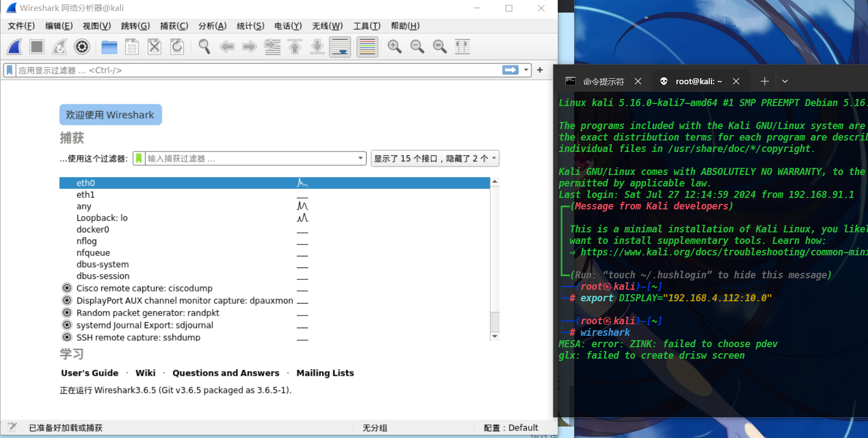Select the nflog interface
Image resolution: width=868 pixels, height=438 pixels.
pyautogui.click(x=275, y=241)
